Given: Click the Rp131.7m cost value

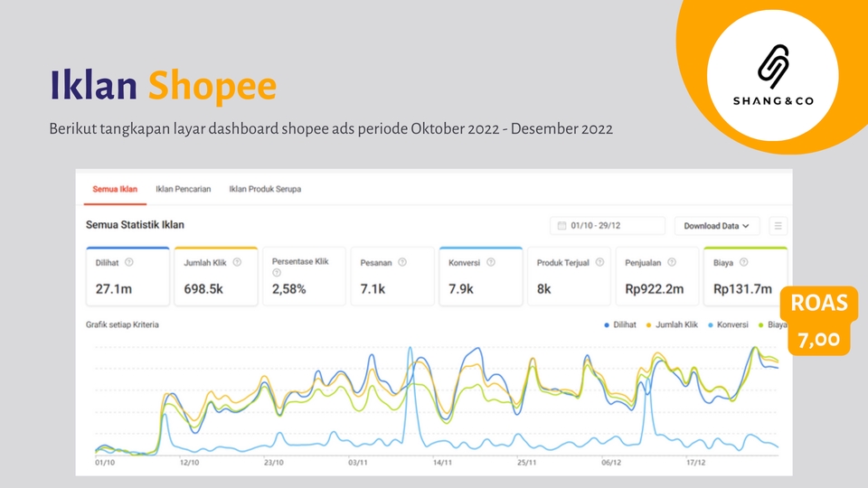Looking at the screenshot, I should 742,289.
